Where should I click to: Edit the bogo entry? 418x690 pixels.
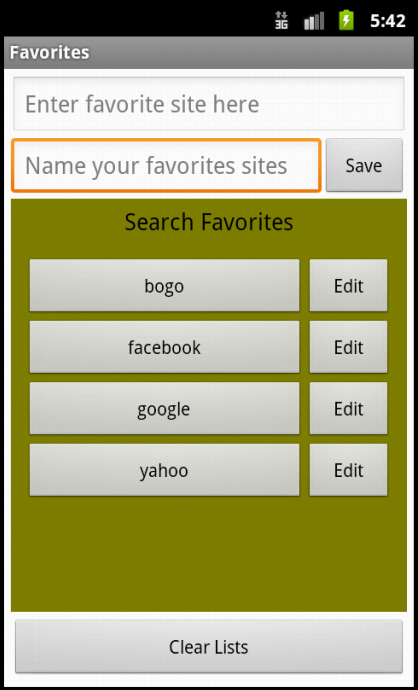click(x=348, y=286)
